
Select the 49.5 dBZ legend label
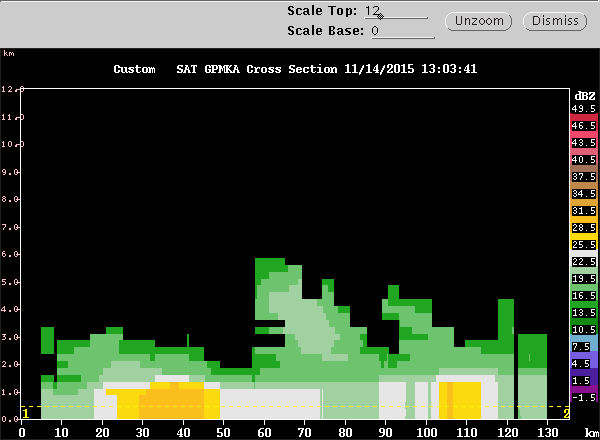[x=584, y=109]
